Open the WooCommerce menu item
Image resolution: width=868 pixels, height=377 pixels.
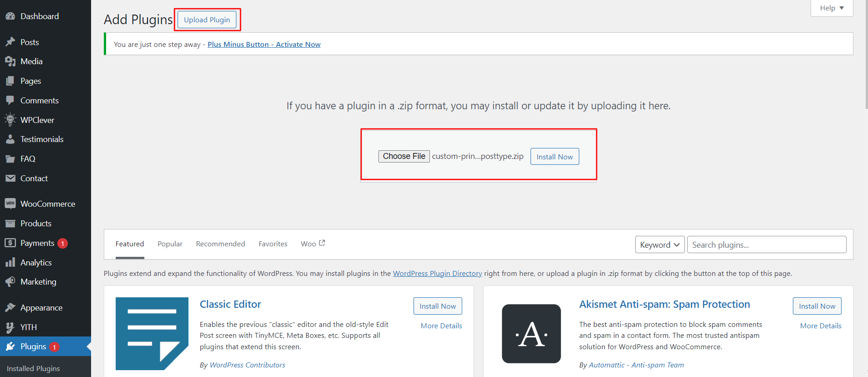point(46,204)
